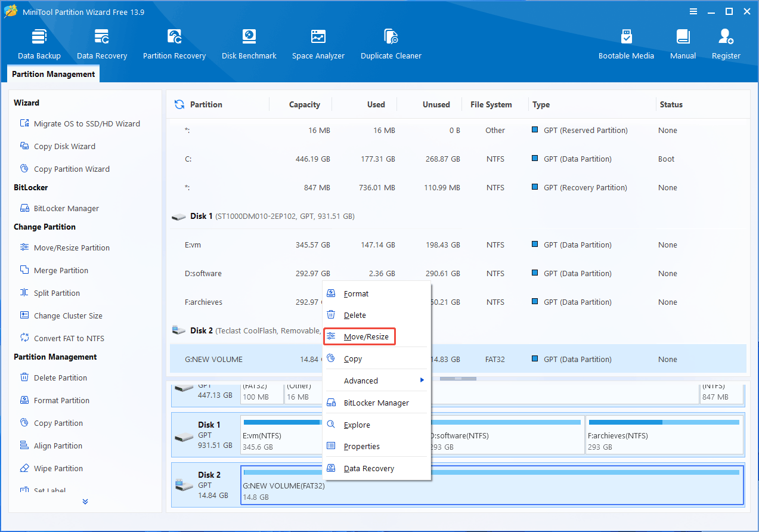The width and height of the screenshot is (759, 532).
Task: Refresh the partition list
Action: 179,104
